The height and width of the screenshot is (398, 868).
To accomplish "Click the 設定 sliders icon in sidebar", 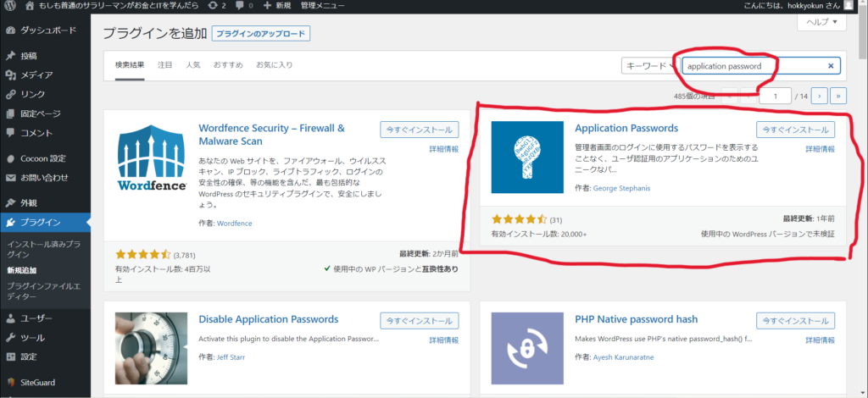I will 10,357.
